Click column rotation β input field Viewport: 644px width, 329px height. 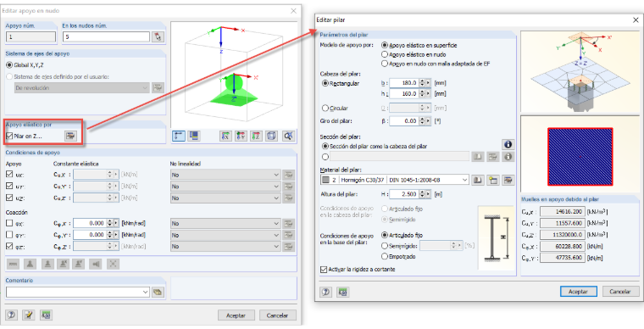click(403, 121)
